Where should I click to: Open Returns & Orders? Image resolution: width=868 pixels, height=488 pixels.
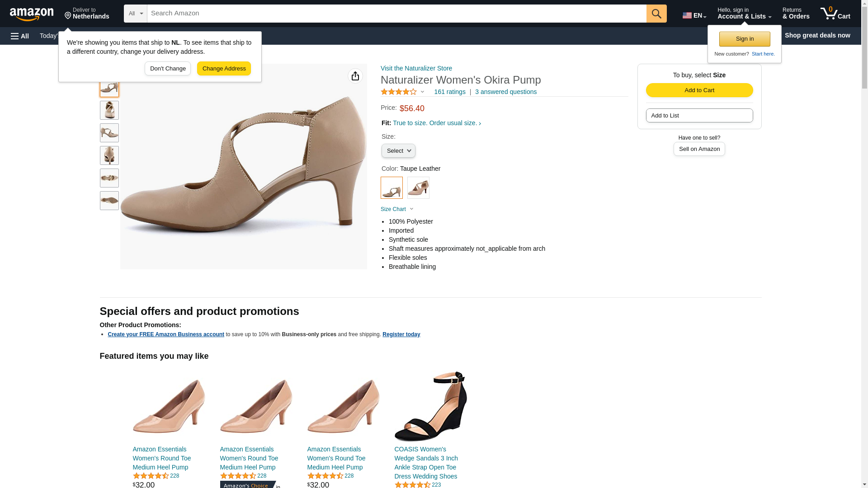point(795,14)
